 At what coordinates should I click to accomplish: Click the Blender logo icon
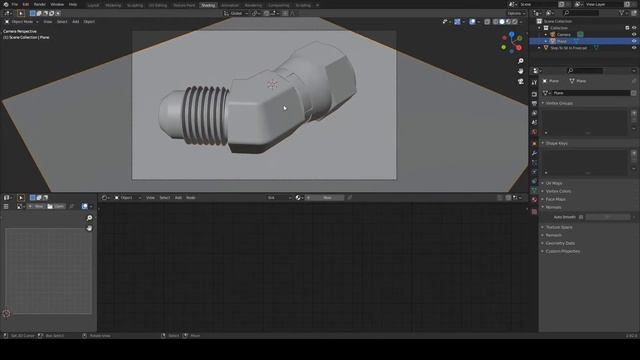(6, 4)
